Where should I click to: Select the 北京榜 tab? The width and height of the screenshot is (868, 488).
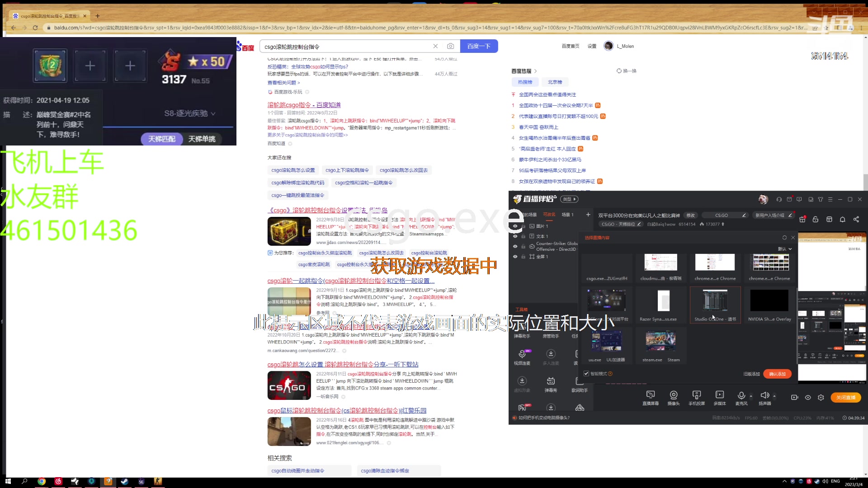[x=555, y=82]
